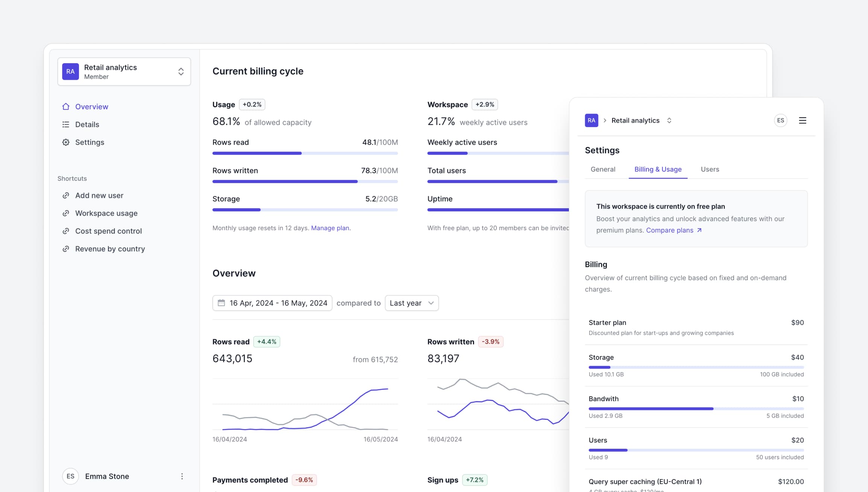The width and height of the screenshot is (868, 492).
Task: Click the RA workspace avatar in breadcrumb
Action: point(591,120)
